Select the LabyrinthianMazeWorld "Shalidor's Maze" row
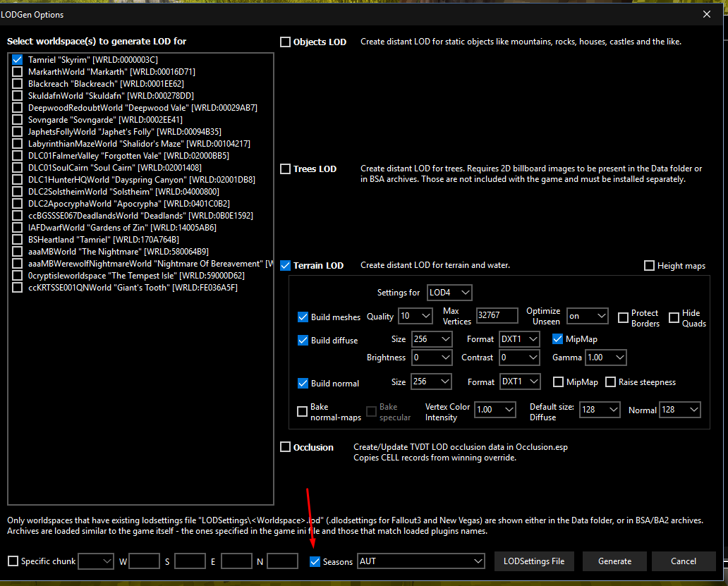Image resolution: width=728 pixels, height=586 pixels. 141,144
